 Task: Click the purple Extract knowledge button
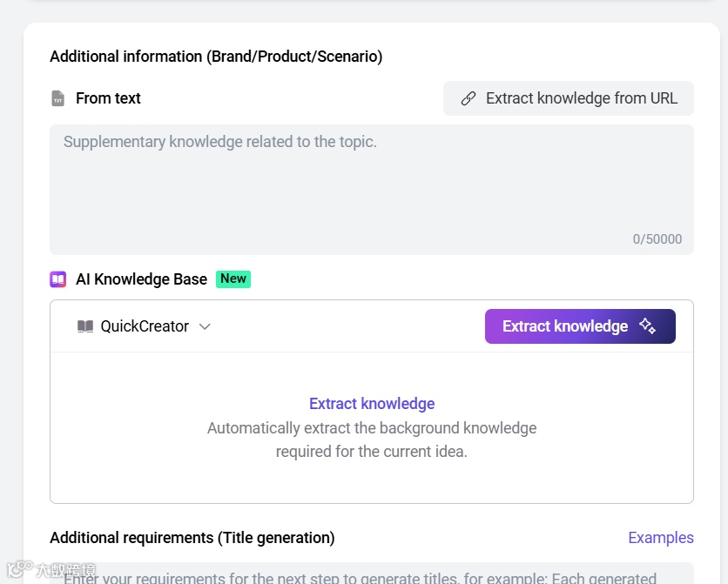pyautogui.click(x=580, y=326)
